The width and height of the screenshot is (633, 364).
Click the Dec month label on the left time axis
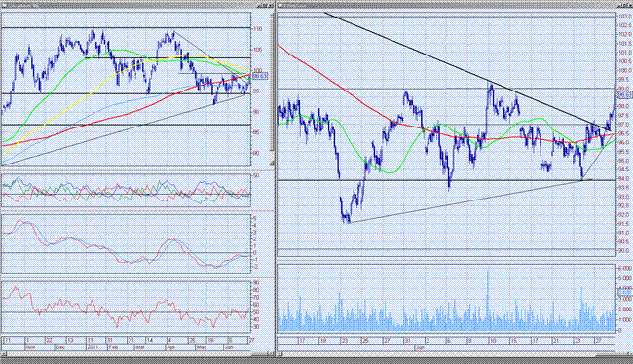(60, 347)
